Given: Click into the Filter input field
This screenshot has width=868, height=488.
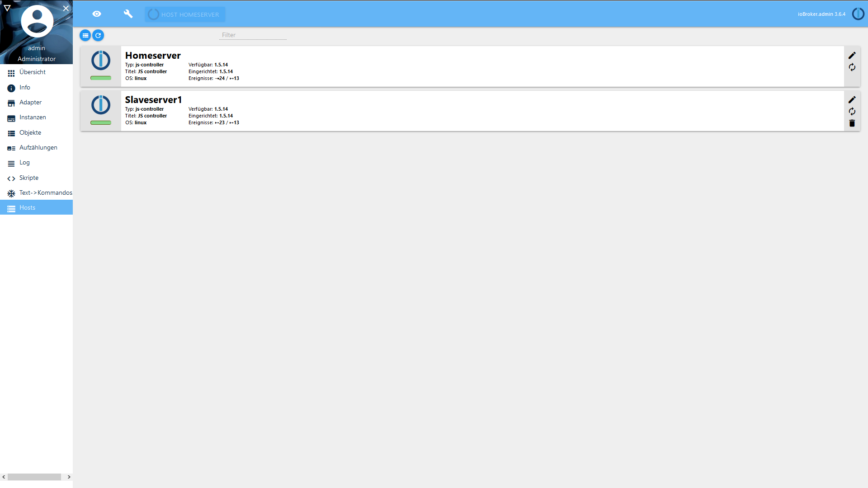Looking at the screenshot, I should click(x=253, y=35).
